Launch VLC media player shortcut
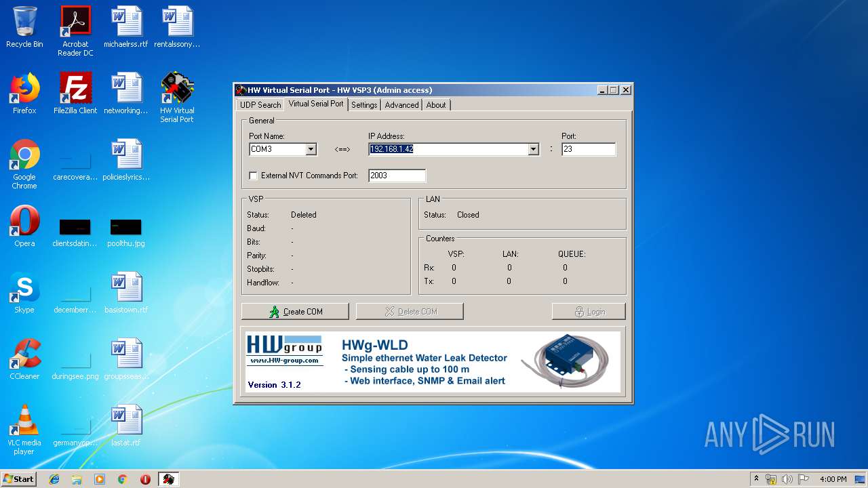This screenshot has width=868, height=488. tap(24, 430)
